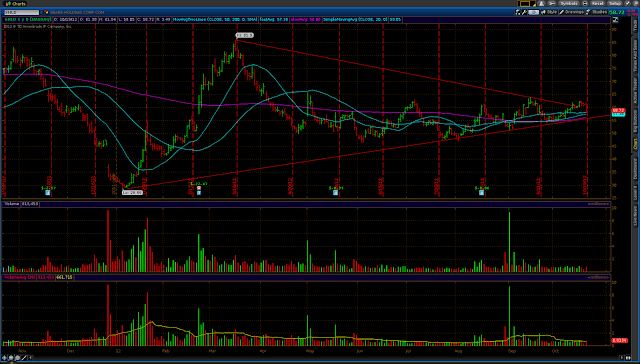This screenshot has height=364, width=640.
Task: Open the alerts bell icon
Action: tap(541, 3)
